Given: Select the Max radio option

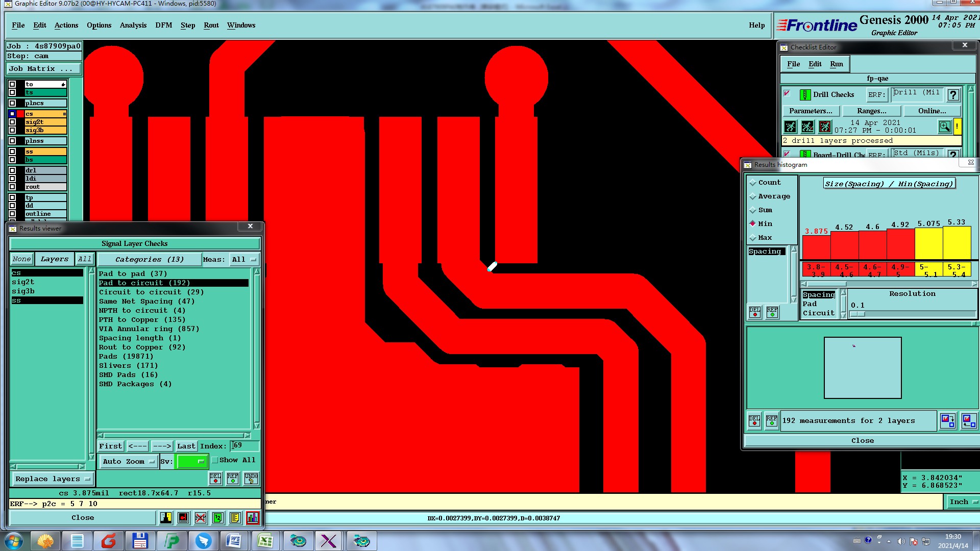Looking at the screenshot, I should [752, 238].
